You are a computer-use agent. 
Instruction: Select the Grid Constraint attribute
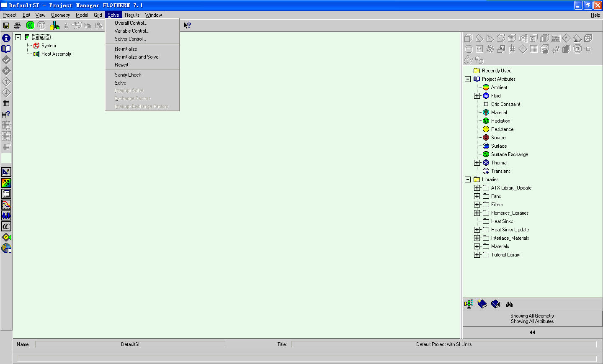[x=505, y=104]
